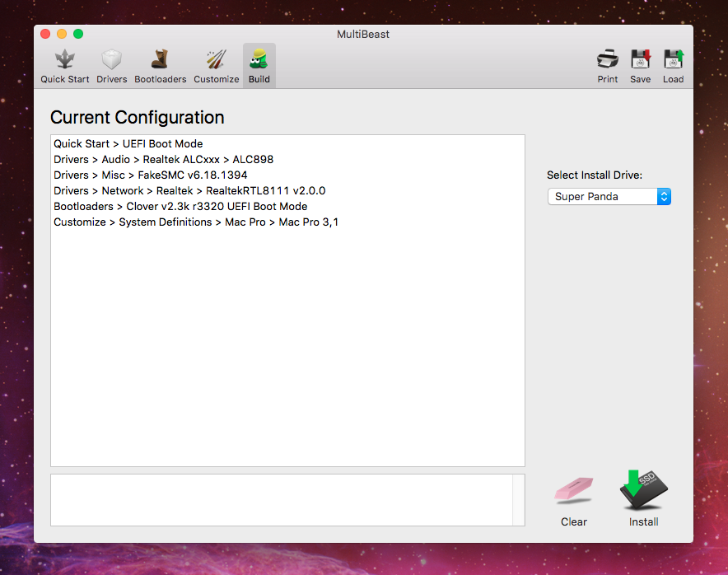Save the configuration with Save icon
The width and height of the screenshot is (728, 575).
640,66
